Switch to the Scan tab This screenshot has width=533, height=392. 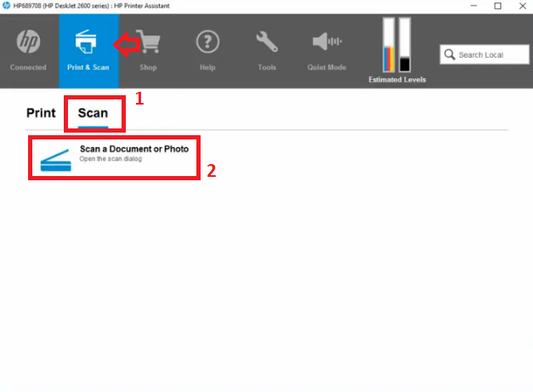click(94, 113)
